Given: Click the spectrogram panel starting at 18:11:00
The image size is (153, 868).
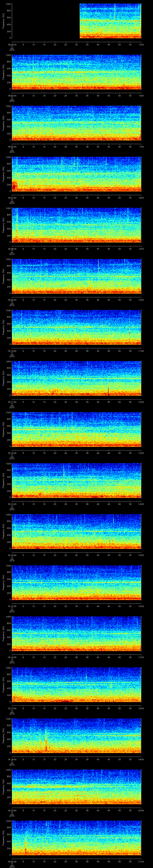Looking at the screenshot, I should (77, 378).
